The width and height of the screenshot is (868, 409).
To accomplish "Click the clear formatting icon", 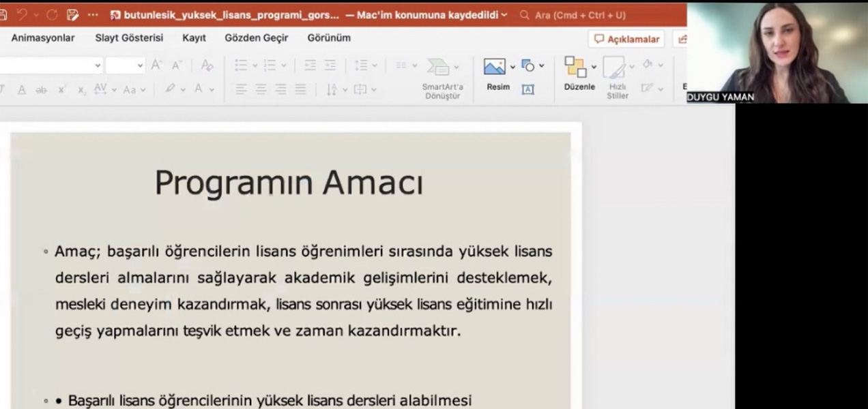I will pos(207,65).
